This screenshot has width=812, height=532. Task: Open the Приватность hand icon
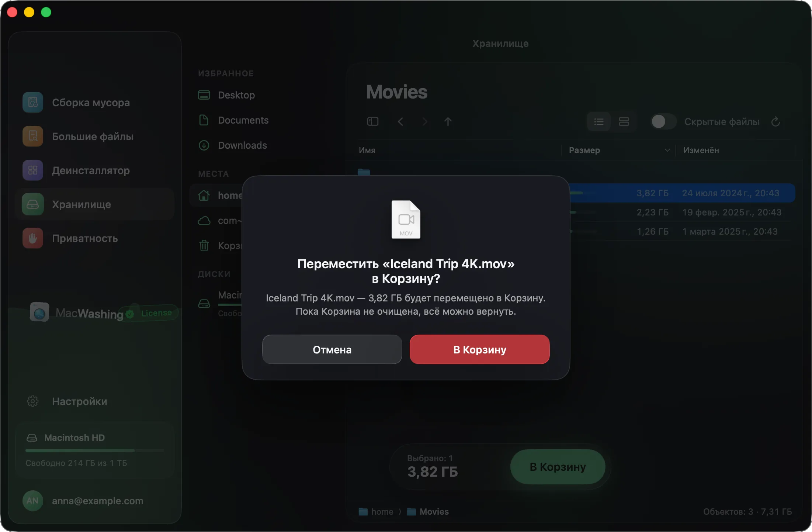[x=33, y=238]
